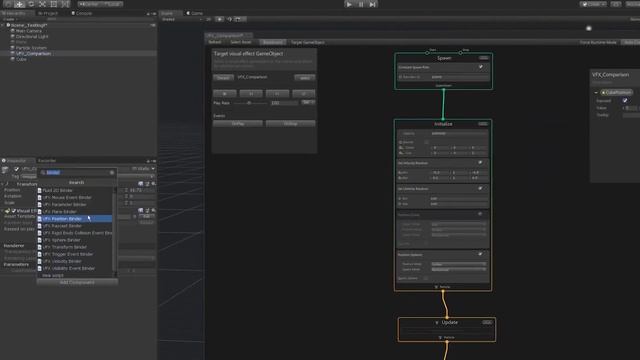Click the component search input field
This screenshot has width=640, height=360.
tap(78, 173)
